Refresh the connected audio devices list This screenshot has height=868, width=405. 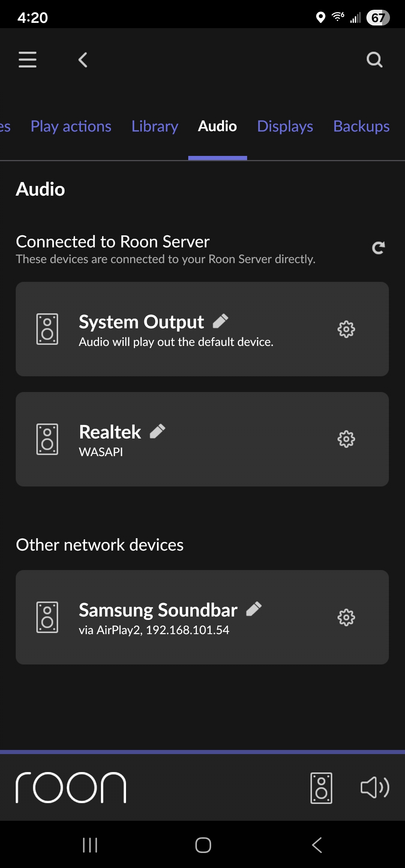pyautogui.click(x=378, y=248)
